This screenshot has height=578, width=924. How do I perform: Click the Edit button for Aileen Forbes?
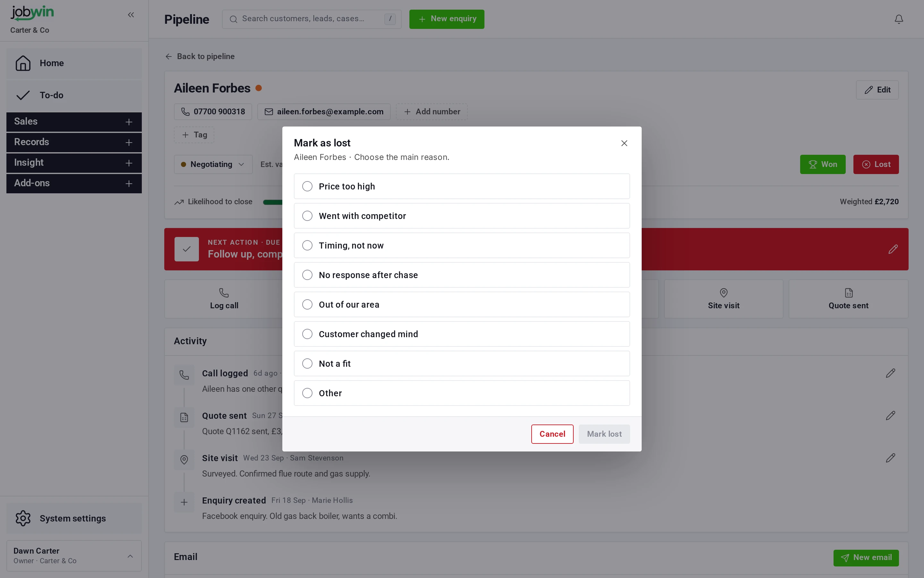(877, 90)
